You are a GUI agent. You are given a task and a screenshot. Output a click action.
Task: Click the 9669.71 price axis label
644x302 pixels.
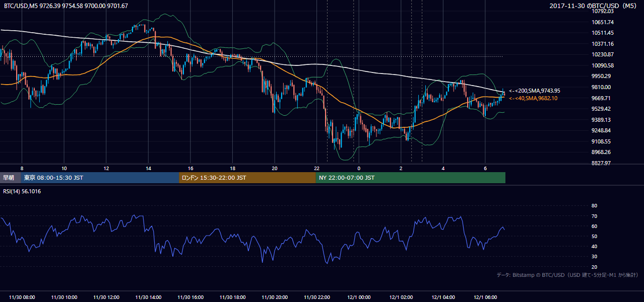coord(601,98)
